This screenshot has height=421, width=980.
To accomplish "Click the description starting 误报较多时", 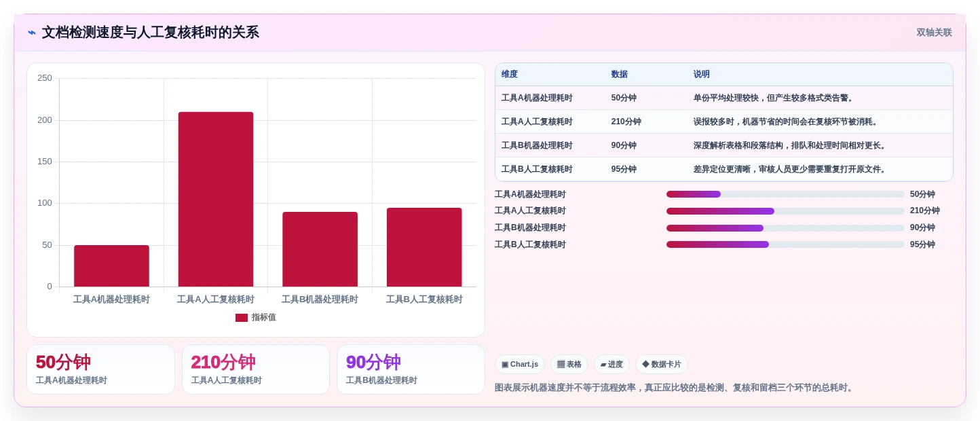I will [787, 122].
